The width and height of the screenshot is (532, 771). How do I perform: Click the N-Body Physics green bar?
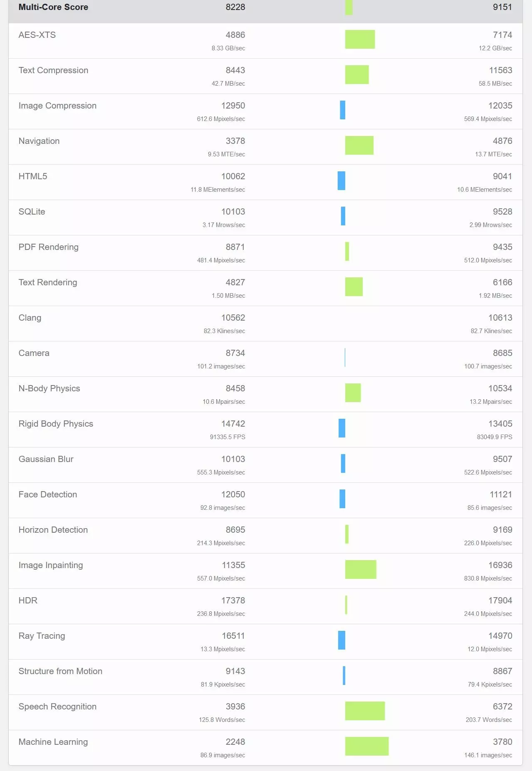coord(353,393)
